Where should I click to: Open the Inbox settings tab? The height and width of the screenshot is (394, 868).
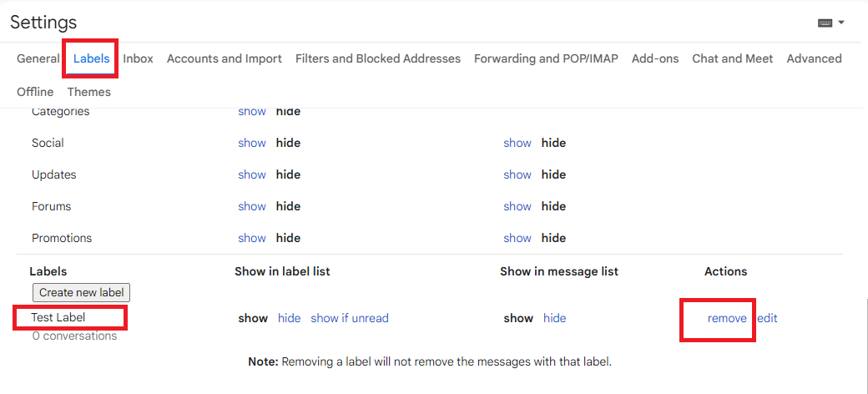(x=138, y=58)
